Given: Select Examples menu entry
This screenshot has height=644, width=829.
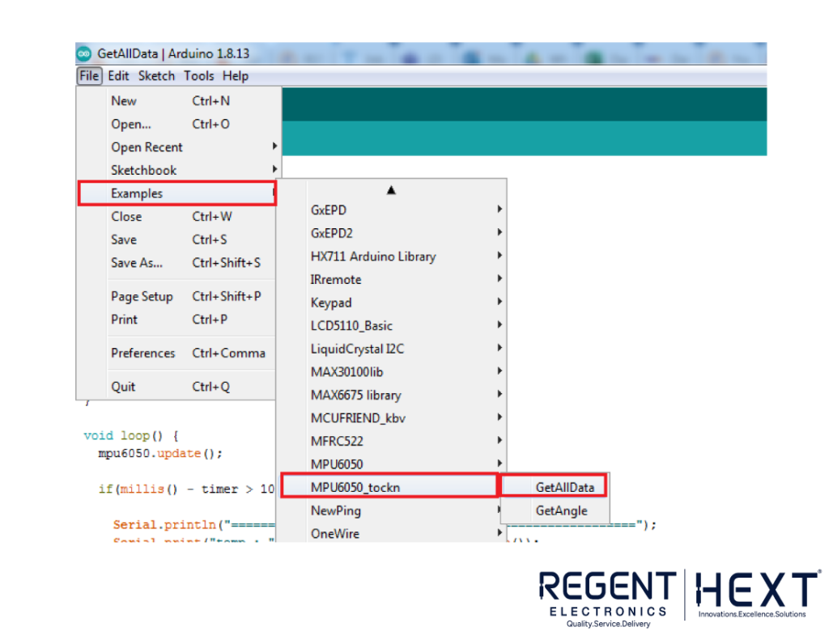Looking at the screenshot, I should 177,193.
